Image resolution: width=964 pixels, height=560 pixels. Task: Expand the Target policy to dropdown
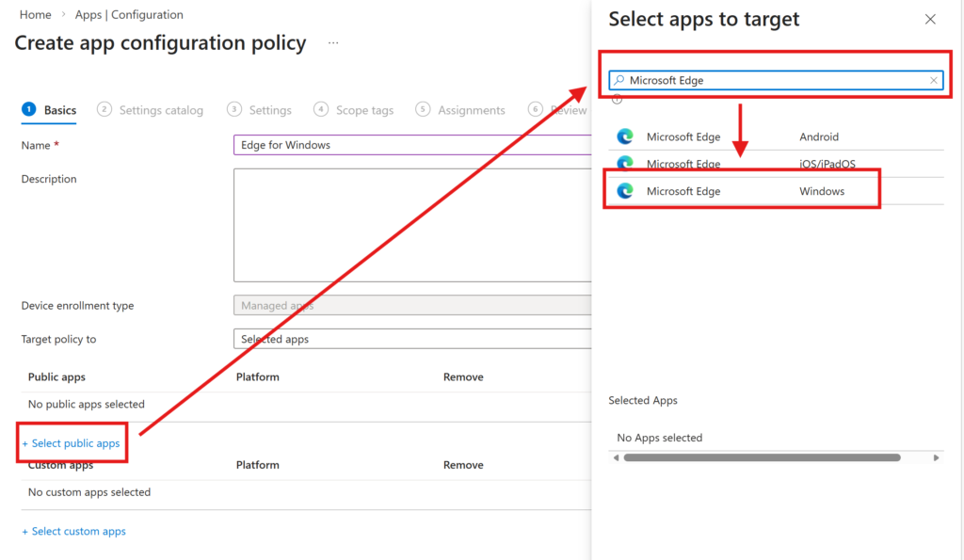(x=411, y=339)
